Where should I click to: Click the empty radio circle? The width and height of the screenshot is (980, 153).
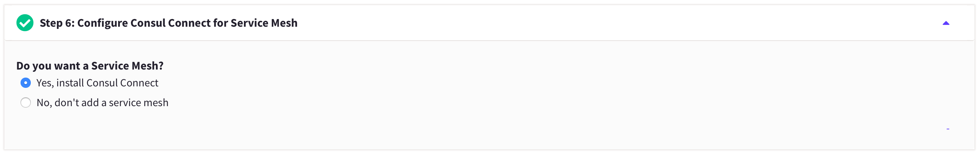click(x=25, y=102)
